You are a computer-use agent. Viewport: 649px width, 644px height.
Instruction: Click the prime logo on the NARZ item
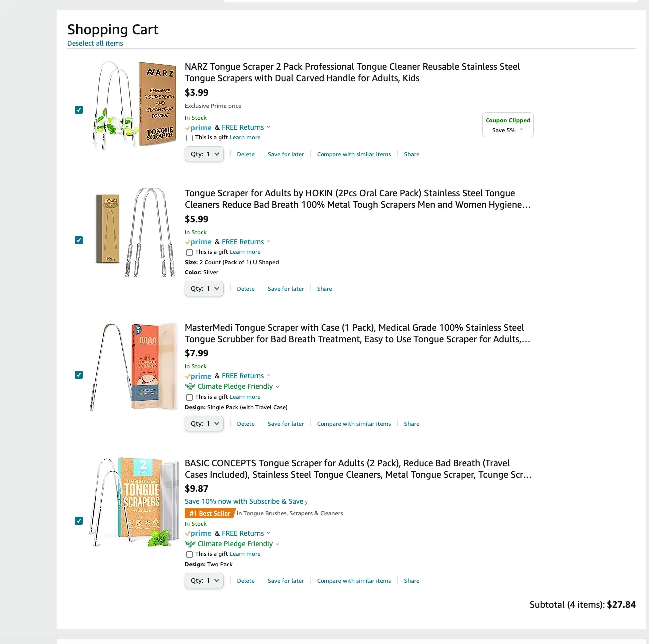pyautogui.click(x=198, y=128)
